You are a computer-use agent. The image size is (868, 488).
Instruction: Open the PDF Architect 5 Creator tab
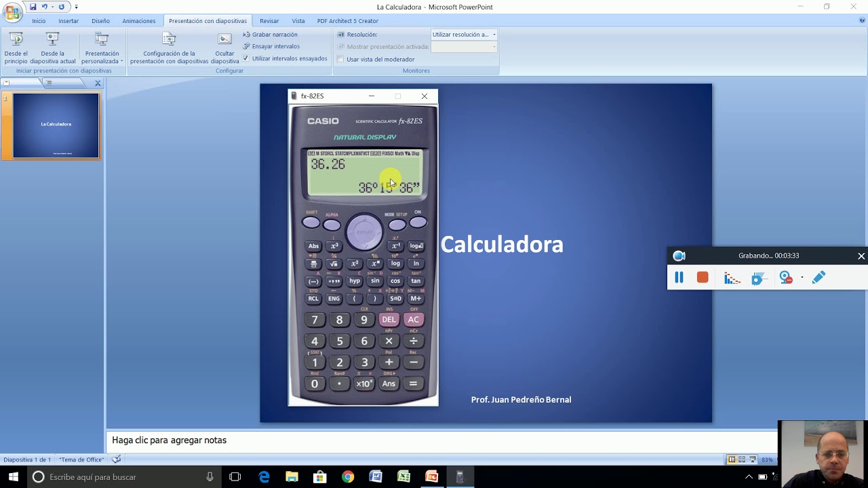[x=348, y=21]
